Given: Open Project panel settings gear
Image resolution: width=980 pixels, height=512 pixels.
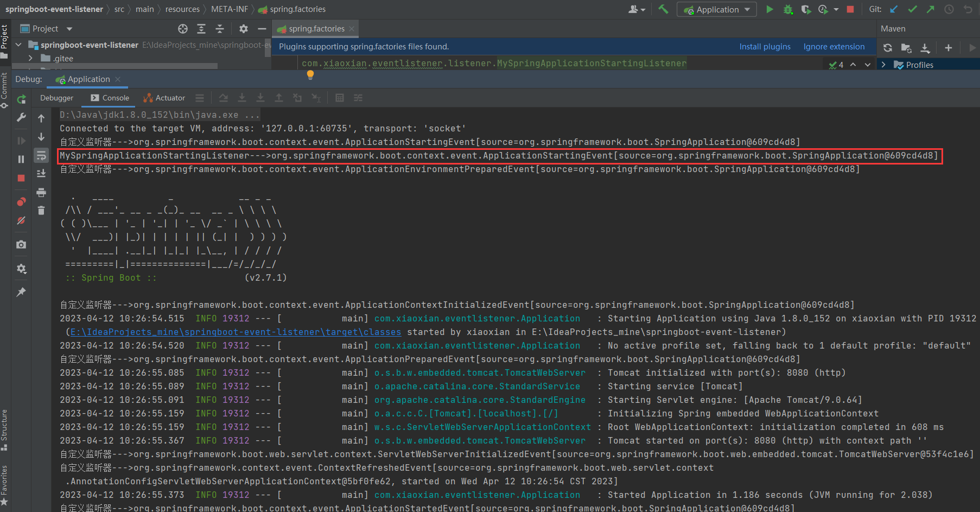Looking at the screenshot, I should (x=244, y=29).
